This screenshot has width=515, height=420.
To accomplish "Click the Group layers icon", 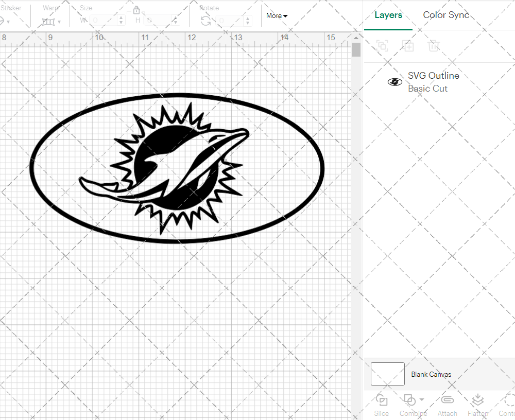I will pos(382,46).
